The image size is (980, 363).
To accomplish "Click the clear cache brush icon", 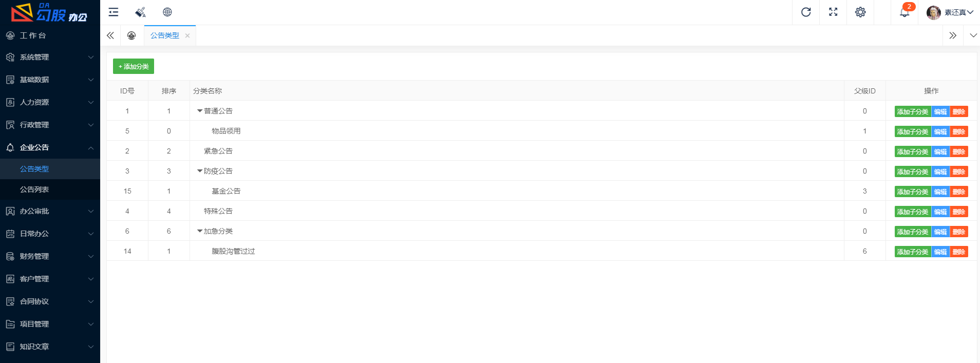I will (140, 12).
